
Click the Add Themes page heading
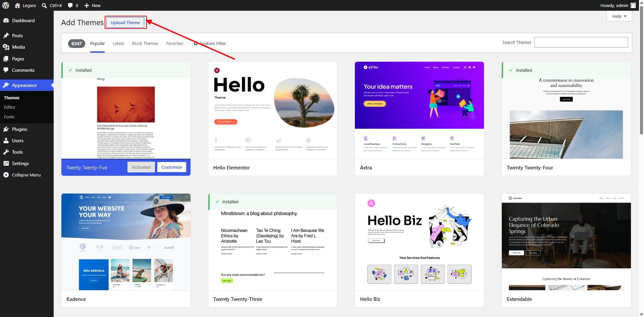pos(82,22)
